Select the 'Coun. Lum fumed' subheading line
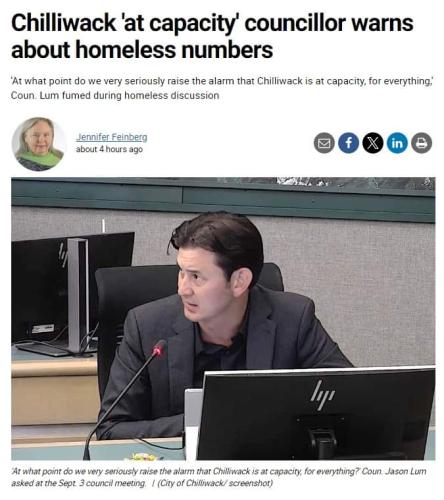Image resolution: width=444 pixels, height=500 pixels. (115, 96)
